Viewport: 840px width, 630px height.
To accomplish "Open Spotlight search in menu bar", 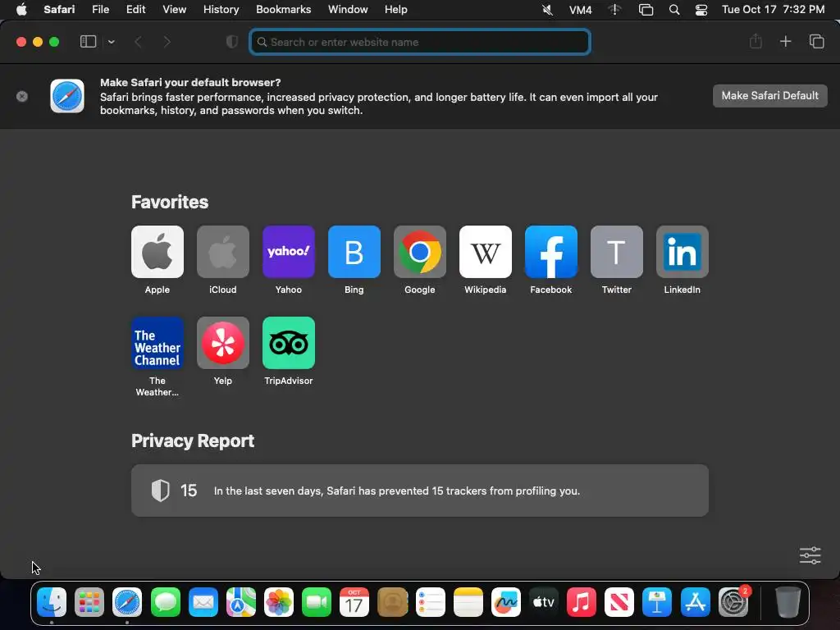I will 674,10.
